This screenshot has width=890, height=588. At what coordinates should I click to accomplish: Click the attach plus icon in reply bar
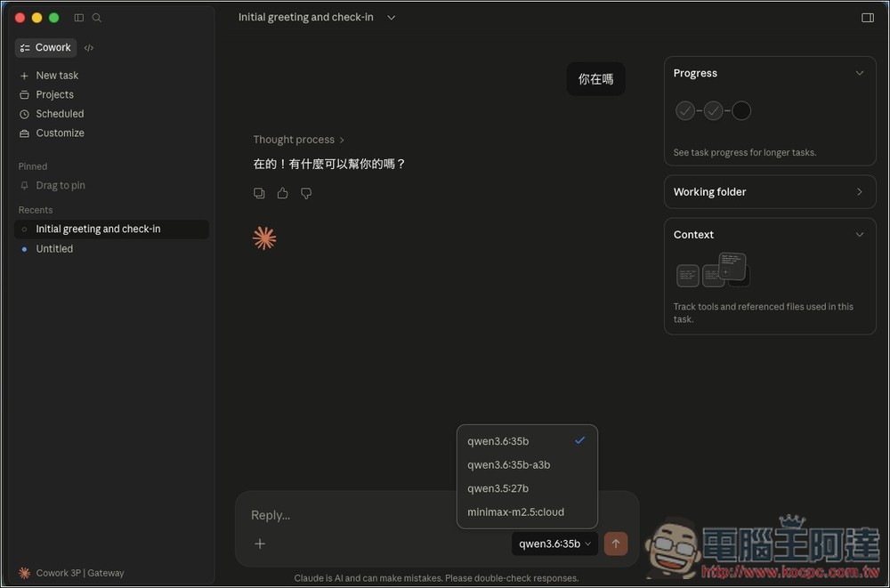259,544
